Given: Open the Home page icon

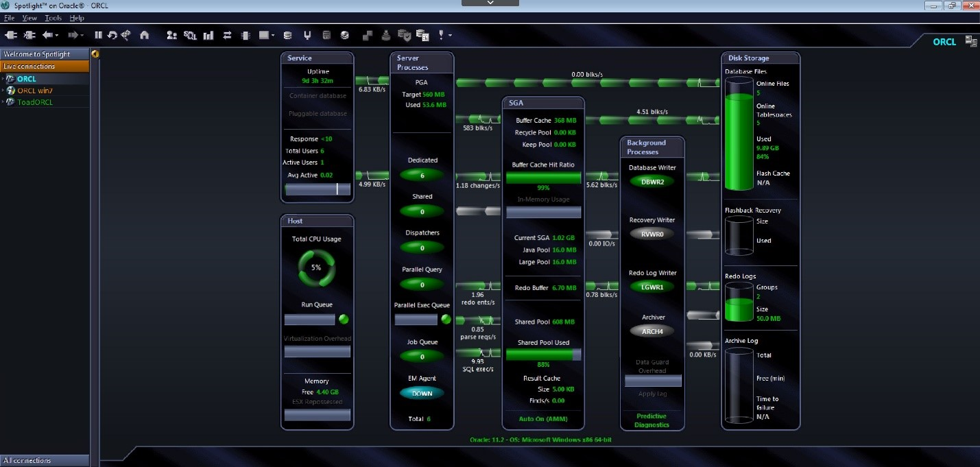Looking at the screenshot, I should (x=144, y=34).
